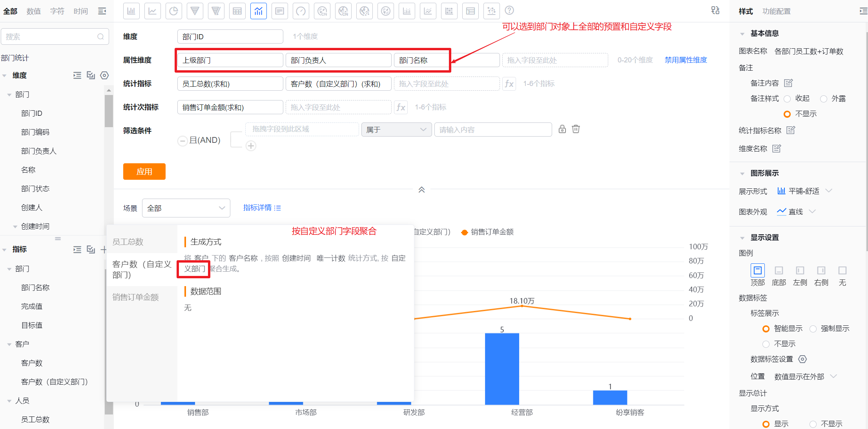This screenshot has height=429, width=868.
Task: Edit 备注内容 with pencil icon
Action: point(788,83)
